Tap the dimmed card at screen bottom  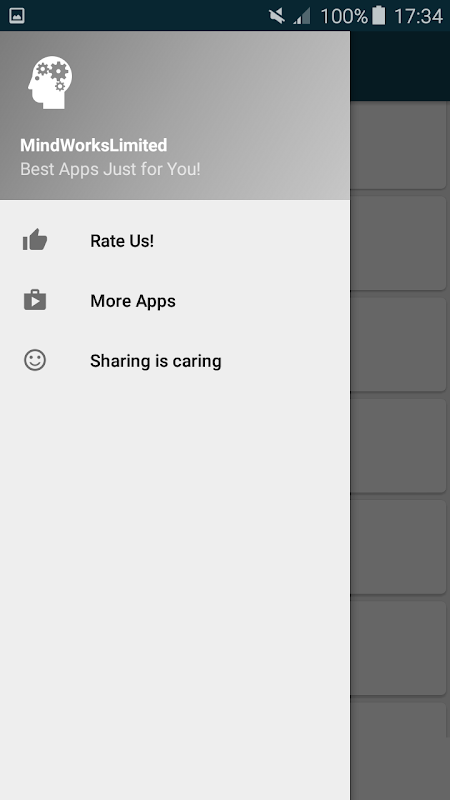[x=398, y=751]
